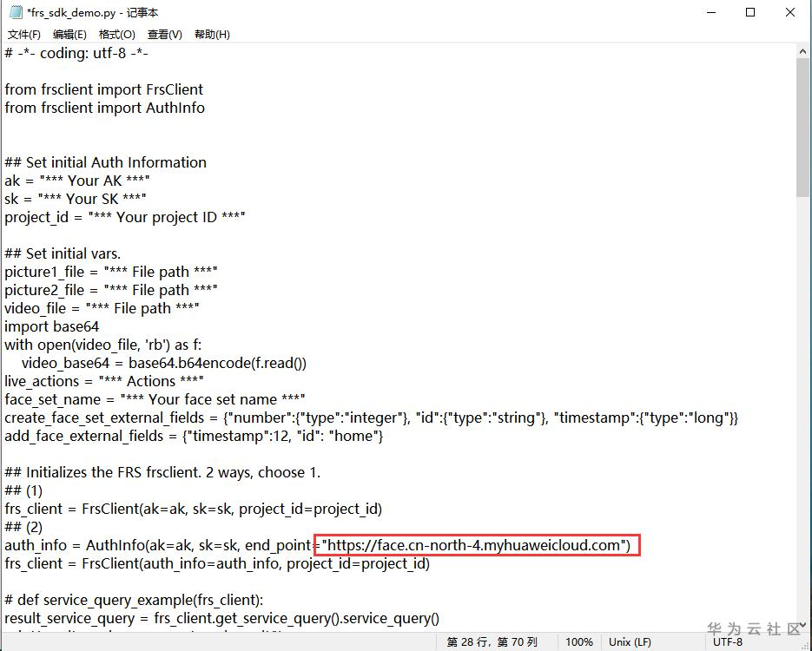Click the UTF-8 encoding status entry
Viewport: 812px width, 651px height.
point(728,642)
